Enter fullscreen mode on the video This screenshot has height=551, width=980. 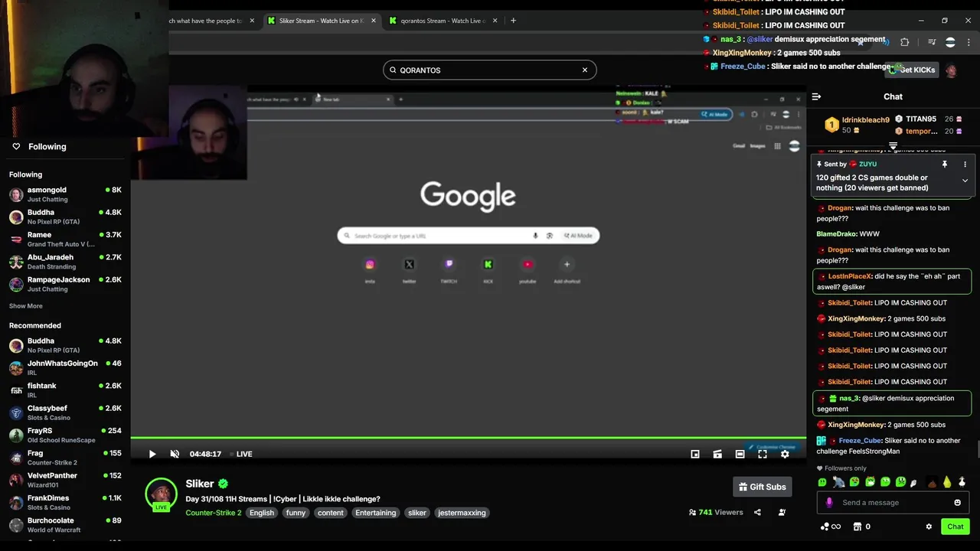[763, 454]
